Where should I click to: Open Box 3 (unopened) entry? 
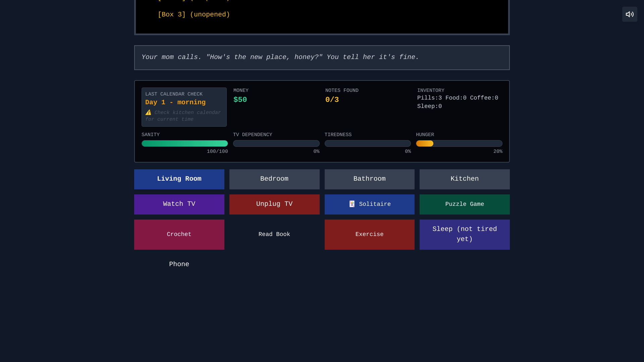coord(194,15)
